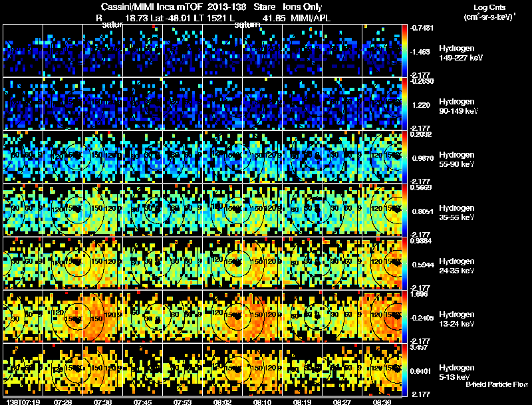Select the 5-13 keV panel at 07:28
The image size is (532, 405).
(63, 370)
